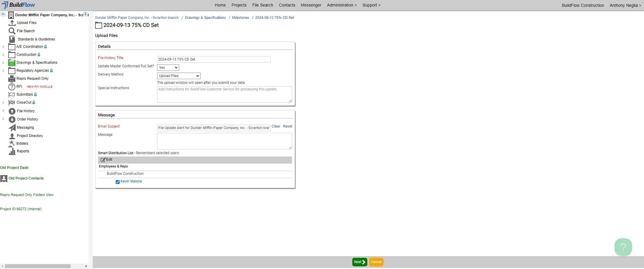Open the Home menu item
This screenshot has width=644, height=269.
pos(220,5)
